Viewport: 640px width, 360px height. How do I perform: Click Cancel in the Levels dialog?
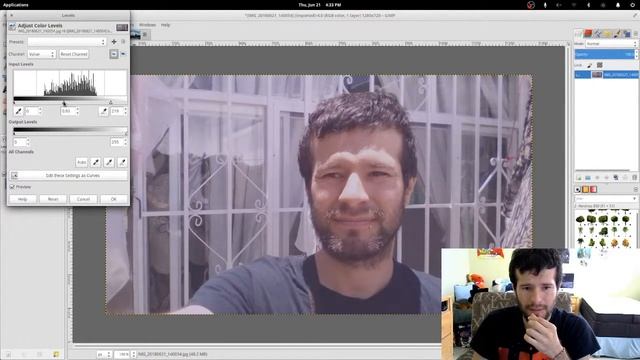(83, 199)
